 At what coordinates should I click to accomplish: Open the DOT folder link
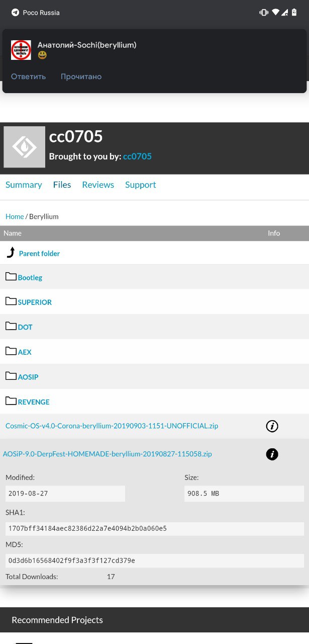25,327
